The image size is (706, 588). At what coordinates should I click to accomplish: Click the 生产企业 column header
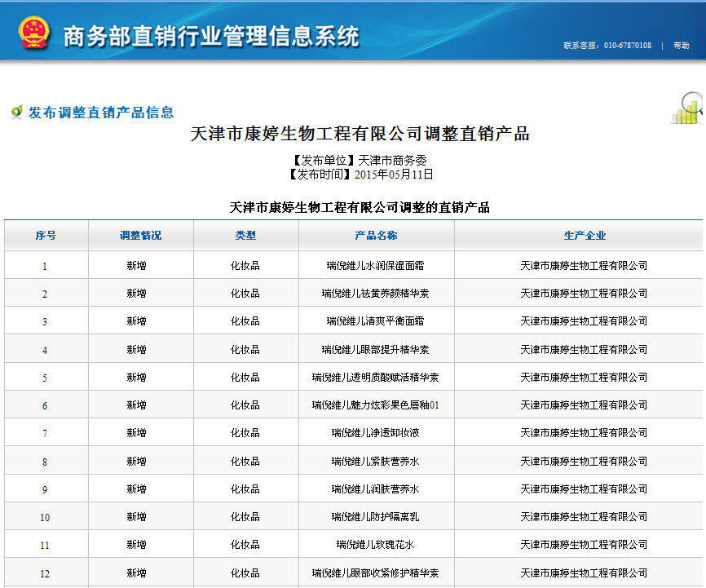pos(585,236)
